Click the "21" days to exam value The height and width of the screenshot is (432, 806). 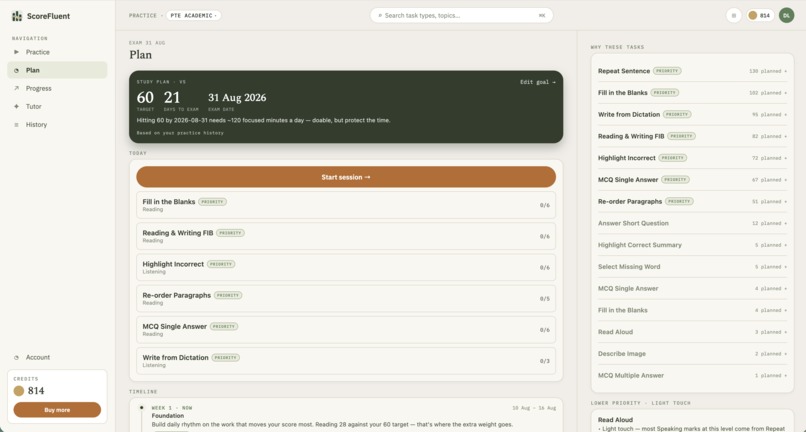pyautogui.click(x=172, y=97)
